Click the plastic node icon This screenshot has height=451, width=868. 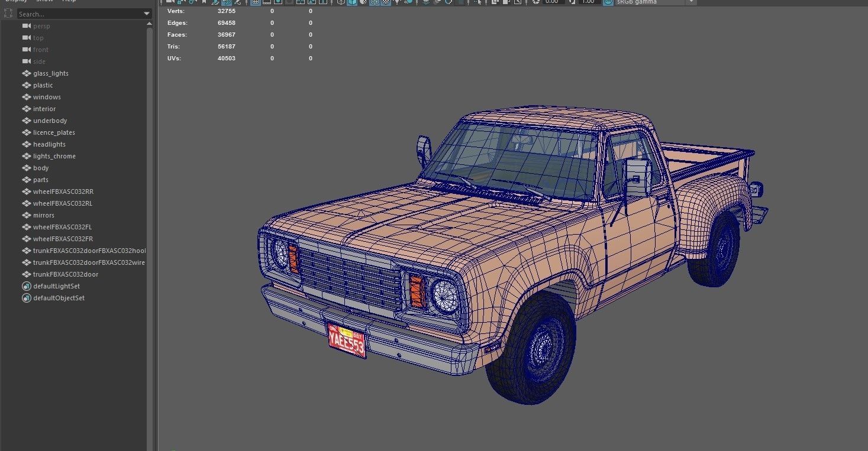26,85
